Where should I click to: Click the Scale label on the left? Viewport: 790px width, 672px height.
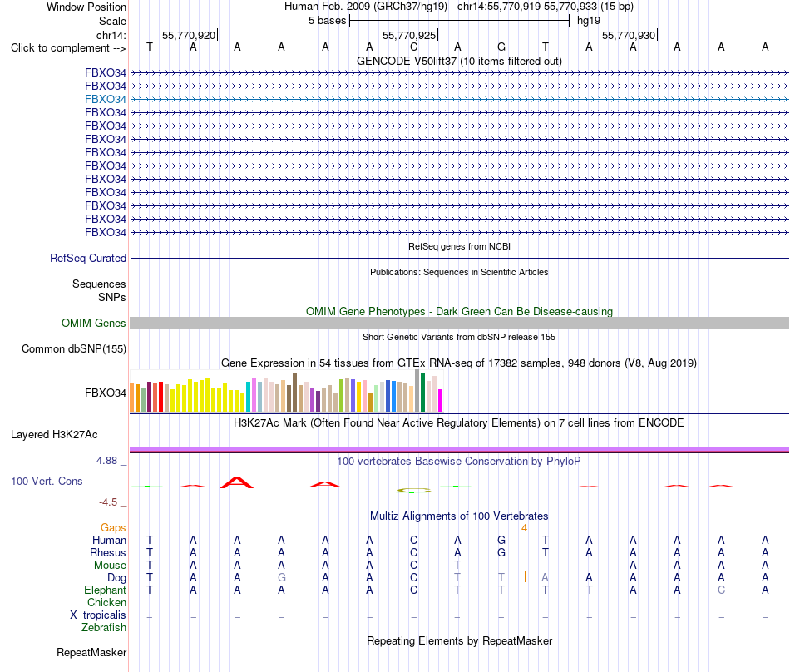pyautogui.click(x=112, y=21)
